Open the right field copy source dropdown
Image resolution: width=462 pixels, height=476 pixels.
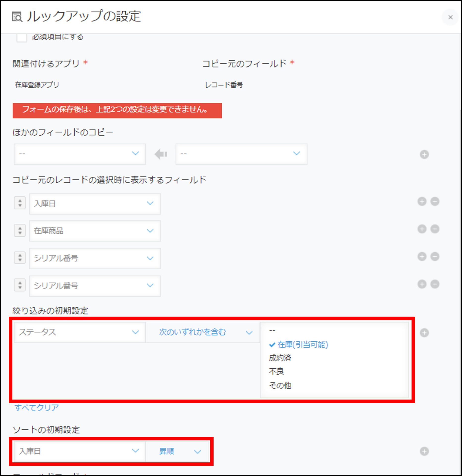241,154
